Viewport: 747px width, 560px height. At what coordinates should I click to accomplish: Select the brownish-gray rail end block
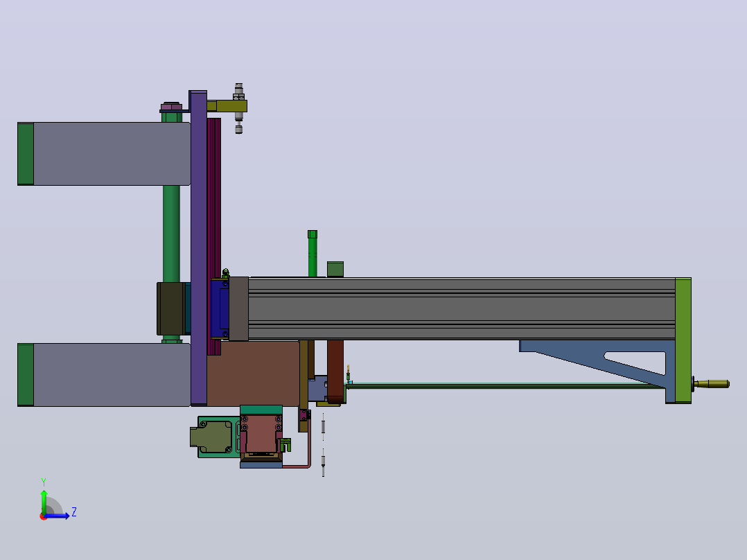coord(238,309)
